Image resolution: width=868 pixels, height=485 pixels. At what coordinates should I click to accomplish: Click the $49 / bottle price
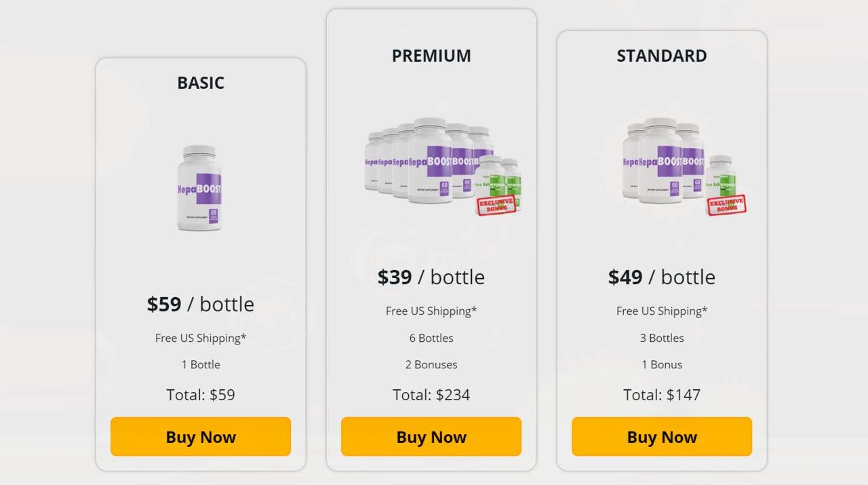tap(662, 277)
